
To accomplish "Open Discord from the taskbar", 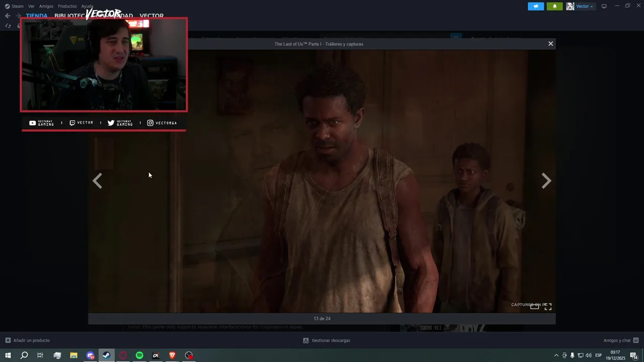I will 90,355.
